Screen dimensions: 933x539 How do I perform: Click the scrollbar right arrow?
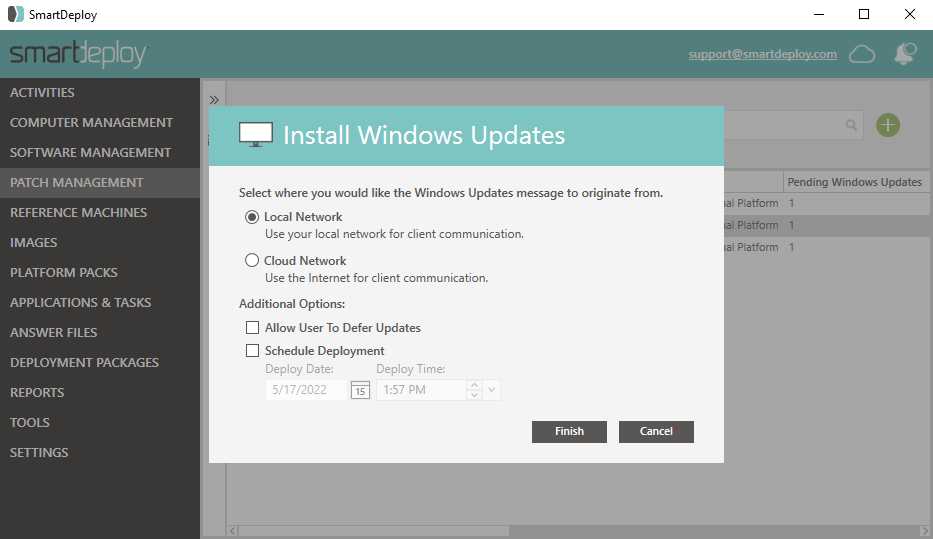pos(924,531)
